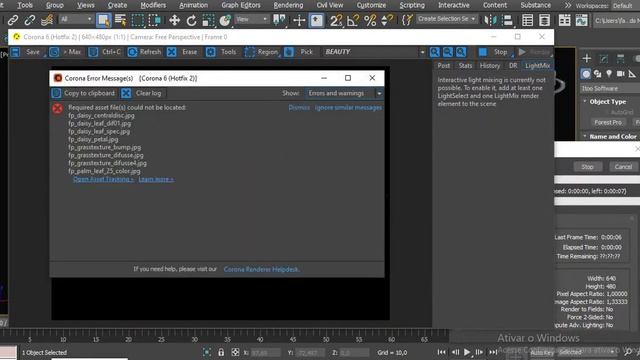Open reference coordinate View dropdown
Viewport: 640px width, 360px height.
pyautogui.click(x=252, y=19)
